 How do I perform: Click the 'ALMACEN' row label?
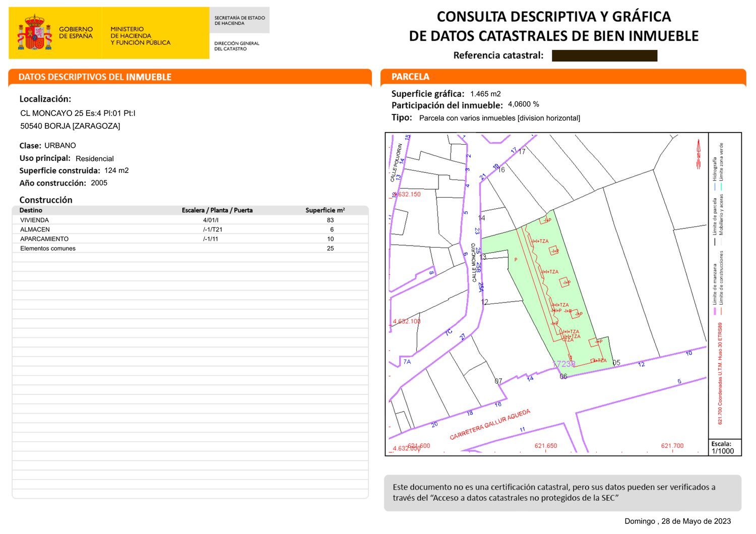click(35, 229)
